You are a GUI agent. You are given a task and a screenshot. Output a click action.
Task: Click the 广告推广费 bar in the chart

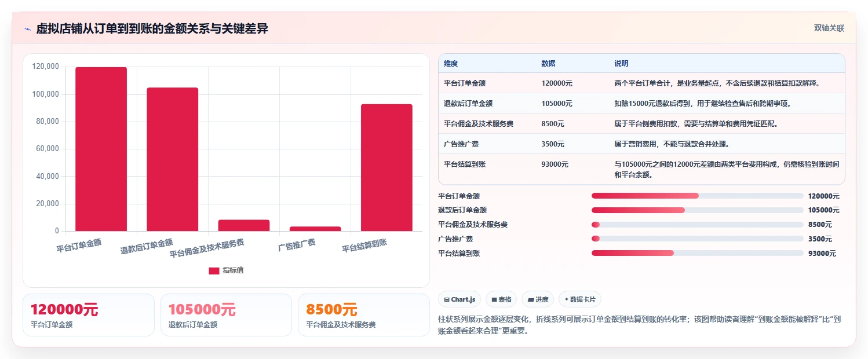coord(315,229)
